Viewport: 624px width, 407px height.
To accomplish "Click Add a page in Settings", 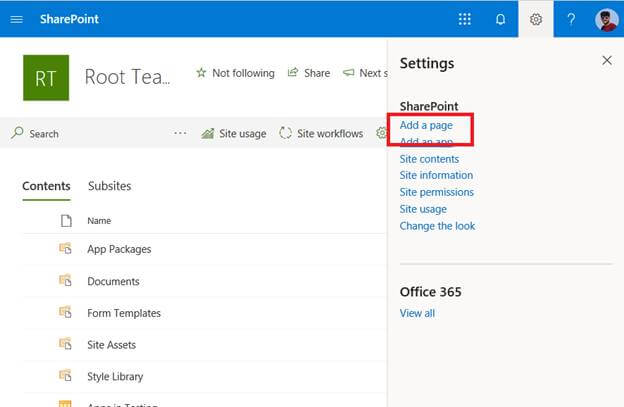I will tap(426, 125).
